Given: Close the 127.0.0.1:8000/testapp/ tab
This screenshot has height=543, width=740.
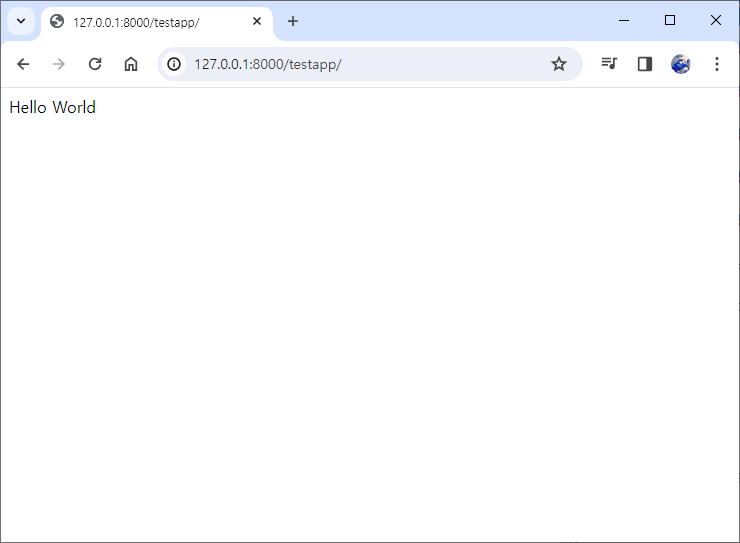Looking at the screenshot, I should coord(257,21).
